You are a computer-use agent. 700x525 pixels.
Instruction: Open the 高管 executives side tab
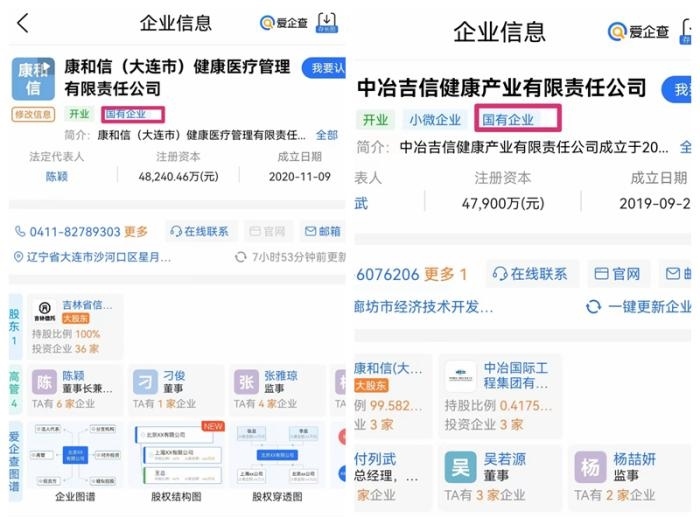(15, 390)
